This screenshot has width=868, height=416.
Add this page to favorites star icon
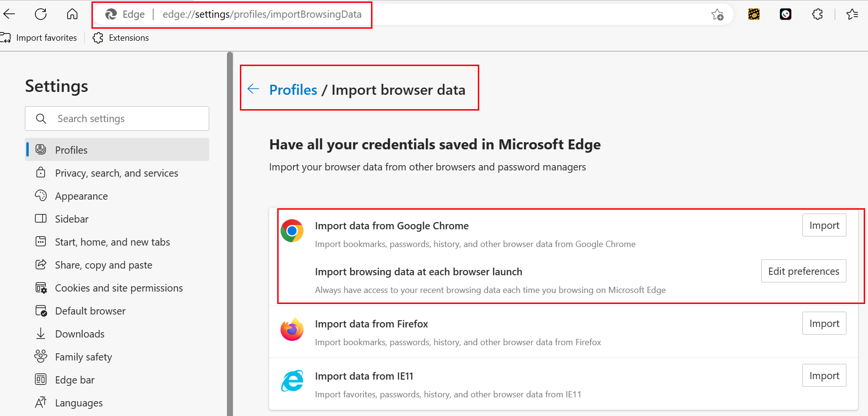(x=717, y=15)
